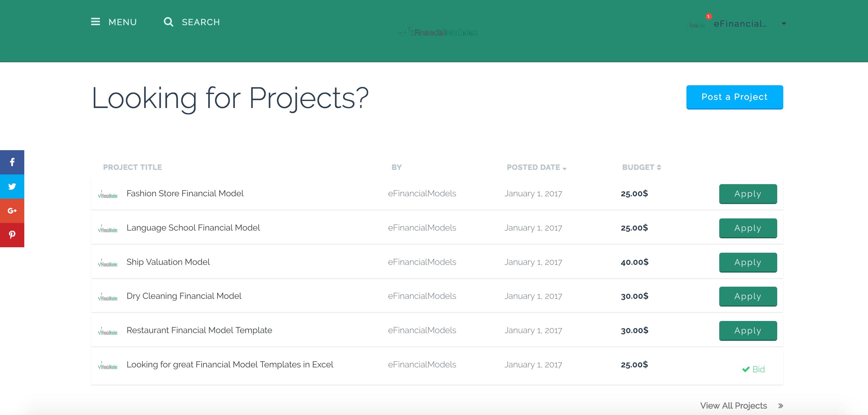868x415 pixels.
Task: Click eFinancialModels author in Fashion Store row
Action: coord(422,194)
